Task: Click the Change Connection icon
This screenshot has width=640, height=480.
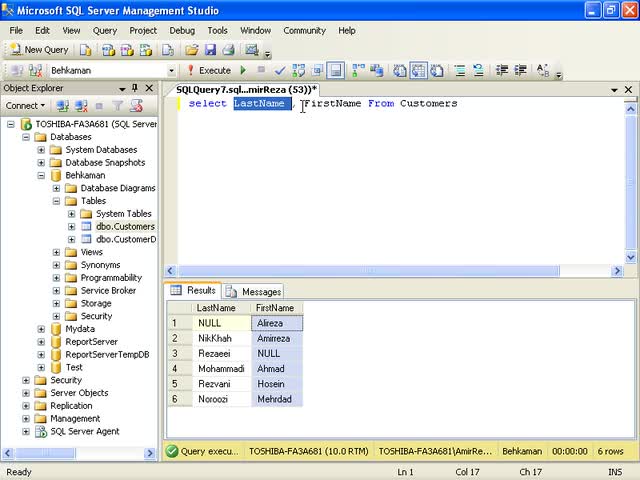Action: point(36,71)
